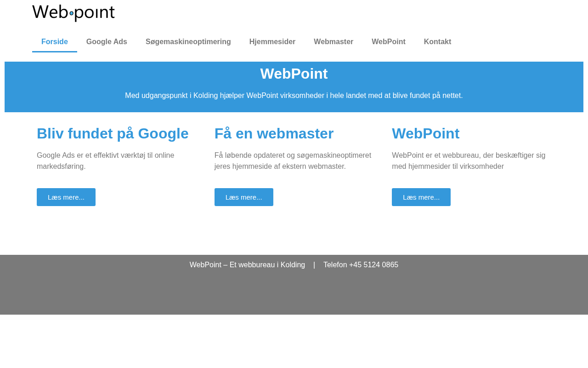Open the WebPoint navigation item
Image resolution: width=588 pixels, height=368 pixels.
[x=389, y=42]
